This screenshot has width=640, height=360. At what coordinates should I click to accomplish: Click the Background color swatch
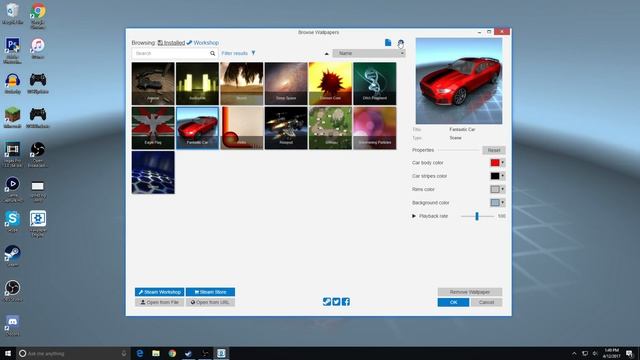pos(495,203)
